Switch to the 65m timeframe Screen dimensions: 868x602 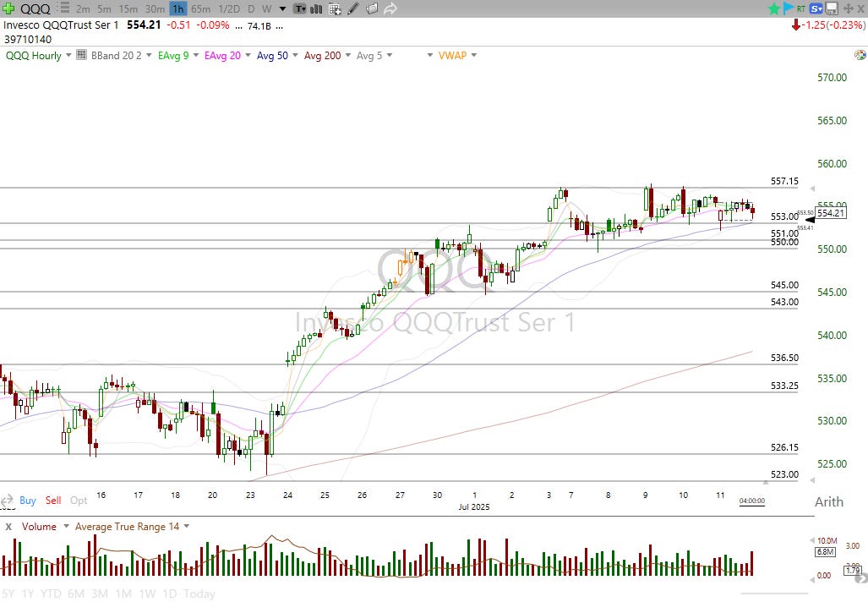click(200, 8)
